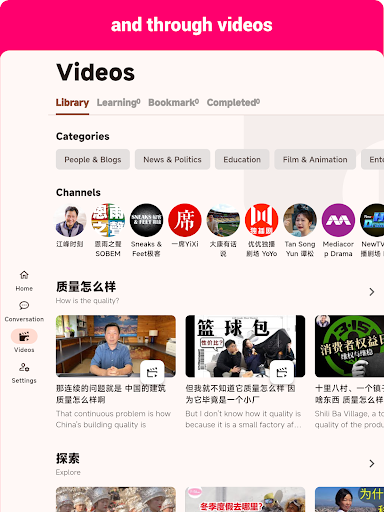
Task: Click the 质量怎么样 section heading
Action: pos(86,287)
